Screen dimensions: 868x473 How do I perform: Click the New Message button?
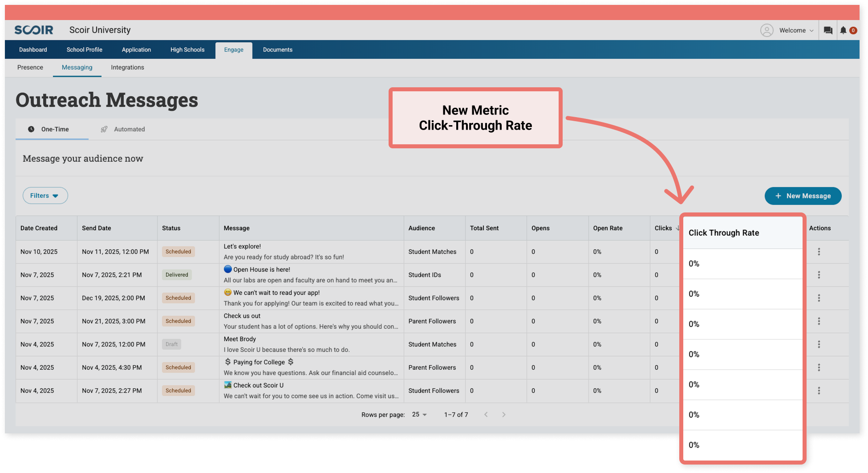pyautogui.click(x=803, y=196)
